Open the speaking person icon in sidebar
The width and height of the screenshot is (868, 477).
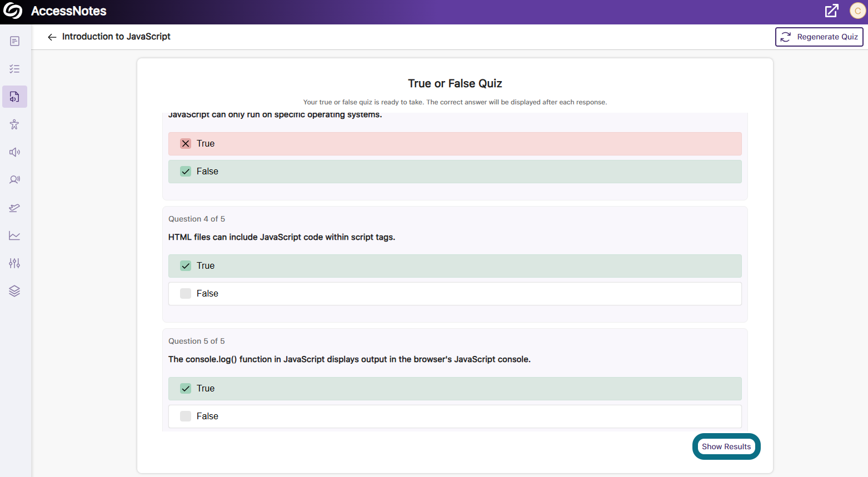(14, 180)
